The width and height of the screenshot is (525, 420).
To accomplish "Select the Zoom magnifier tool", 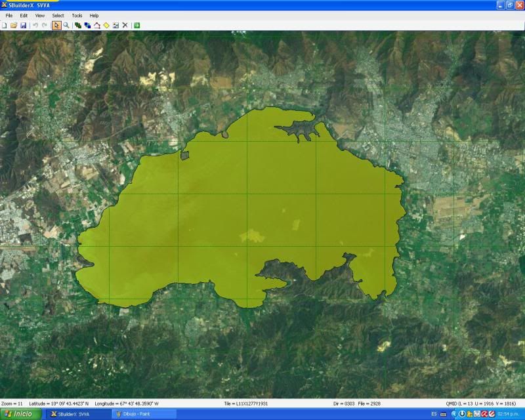I will [67, 26].
